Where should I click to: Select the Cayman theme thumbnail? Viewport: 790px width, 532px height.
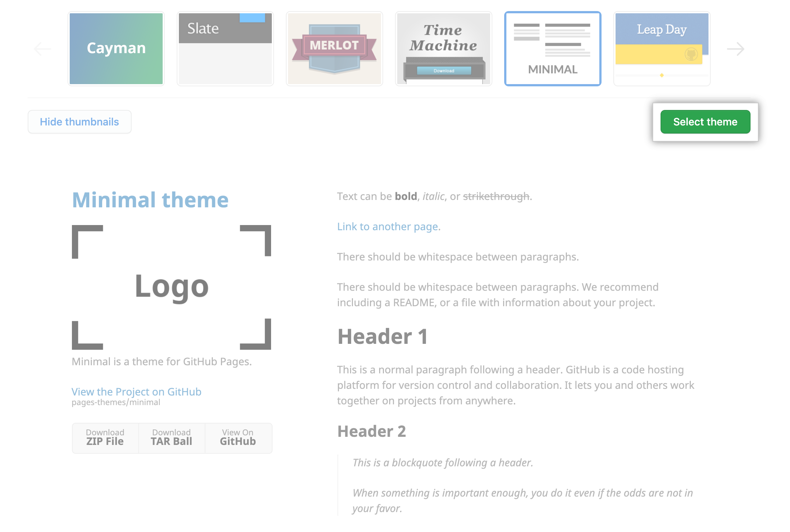coord(116,48)
